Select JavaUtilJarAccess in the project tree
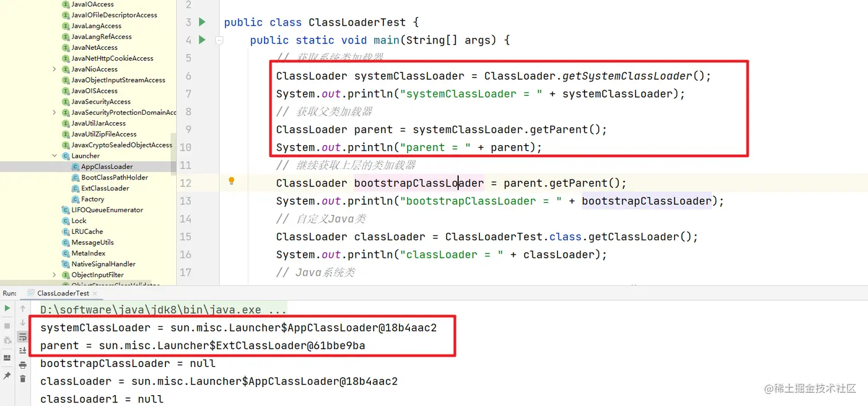The image size is (868, 406). (98, 123)
